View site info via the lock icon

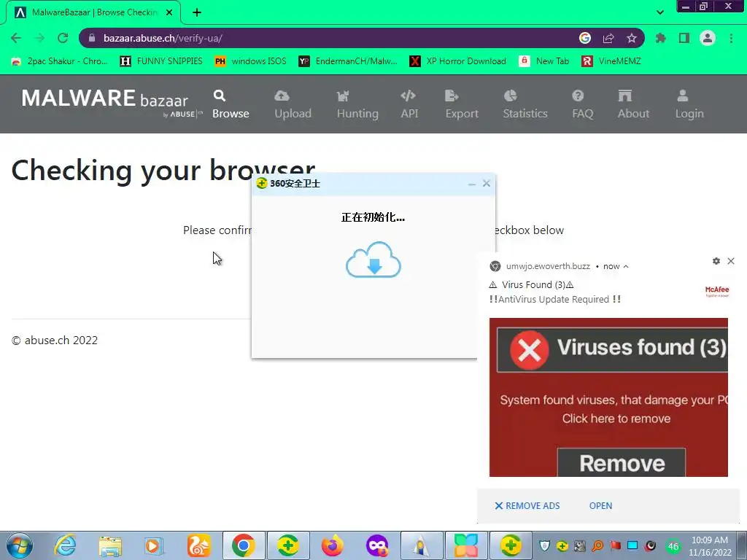coord(92,38)
